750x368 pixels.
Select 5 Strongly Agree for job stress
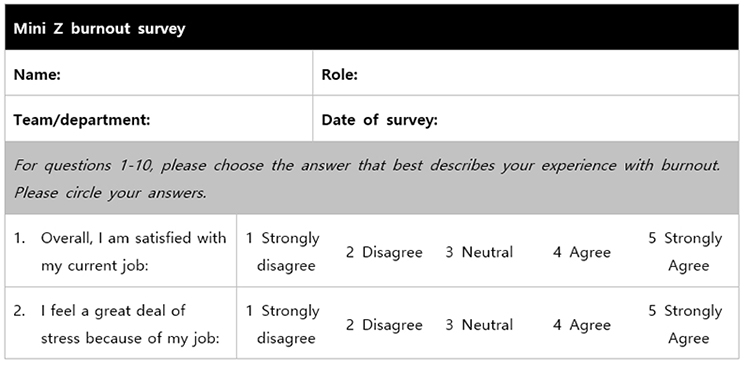tap(685, 324)
